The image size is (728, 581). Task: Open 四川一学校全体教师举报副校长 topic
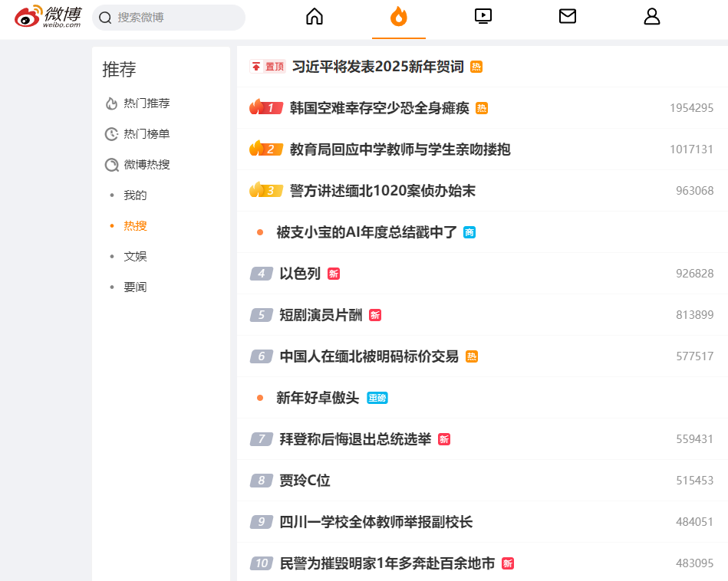376,522
